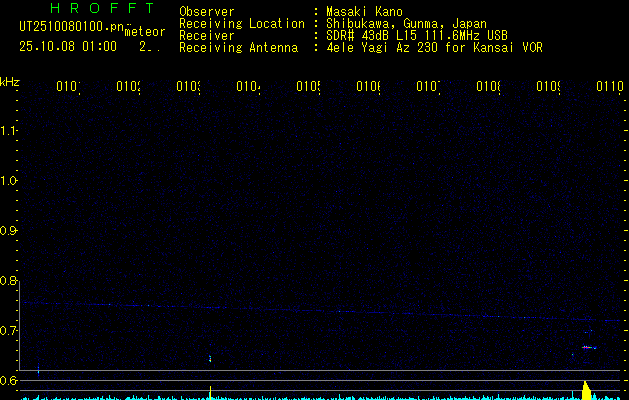Click the 0110 time marker
The height and width of the screenshot is (400, 629).
tap(609, 87)
